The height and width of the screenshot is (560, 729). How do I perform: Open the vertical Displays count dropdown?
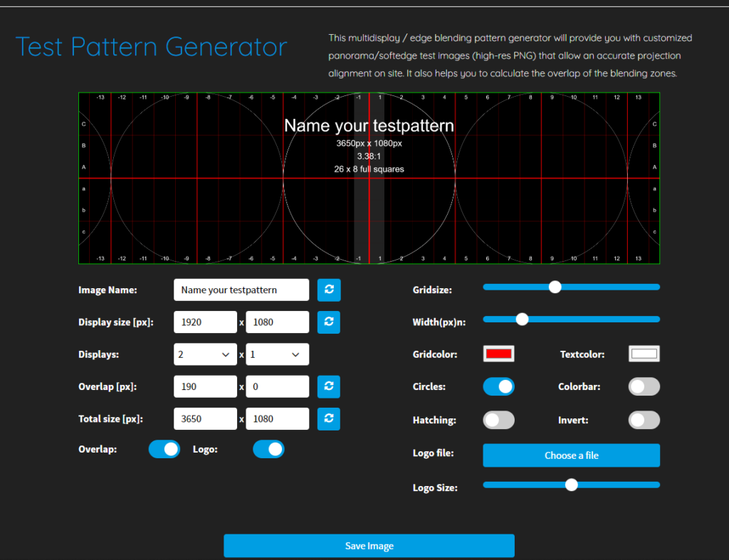277,354
